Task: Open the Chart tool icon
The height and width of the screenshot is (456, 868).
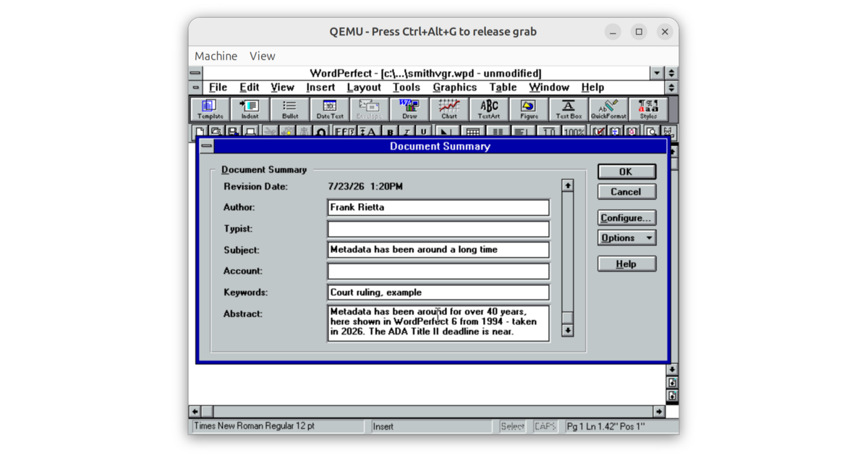Action: tap(449, 109)
